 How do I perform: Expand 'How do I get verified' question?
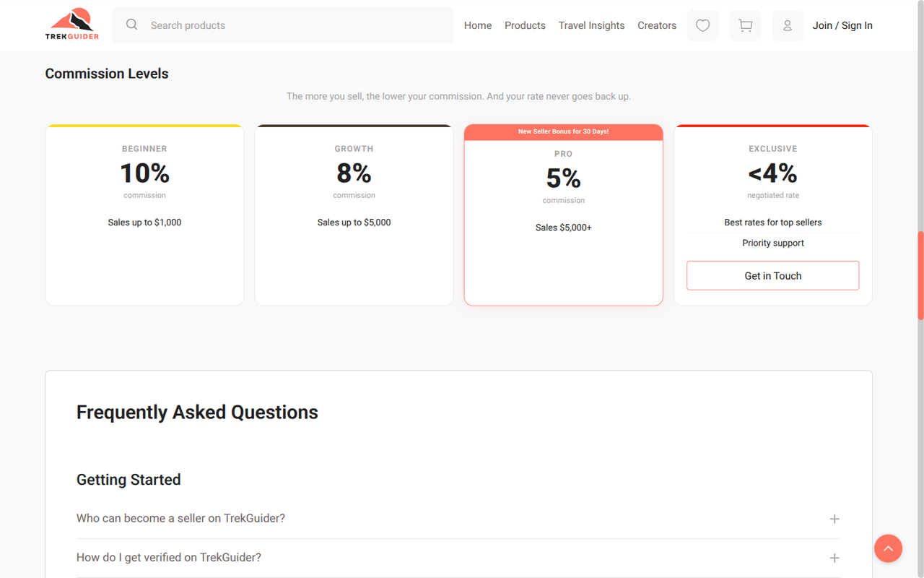458,558
